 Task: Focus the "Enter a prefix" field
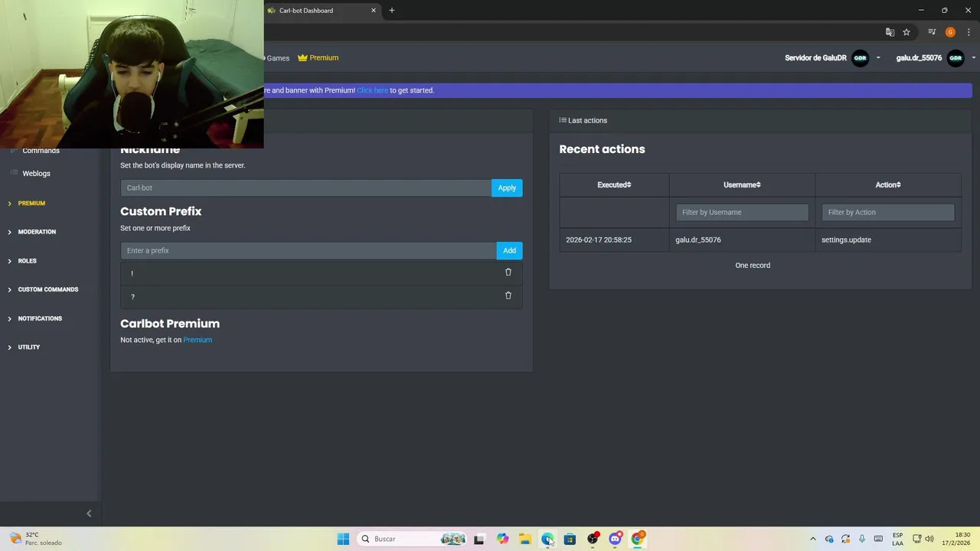(x=308, y=250)
